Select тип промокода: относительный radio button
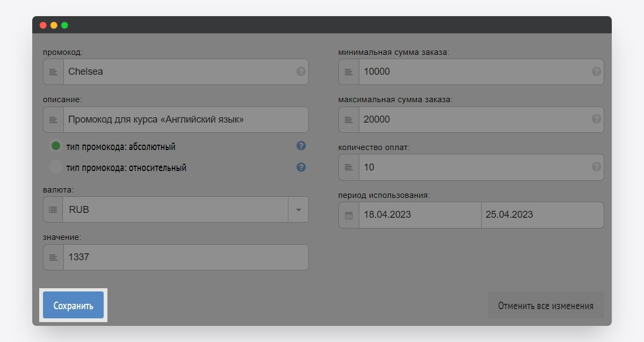644x342 pixels. click(x=55, y=167)
